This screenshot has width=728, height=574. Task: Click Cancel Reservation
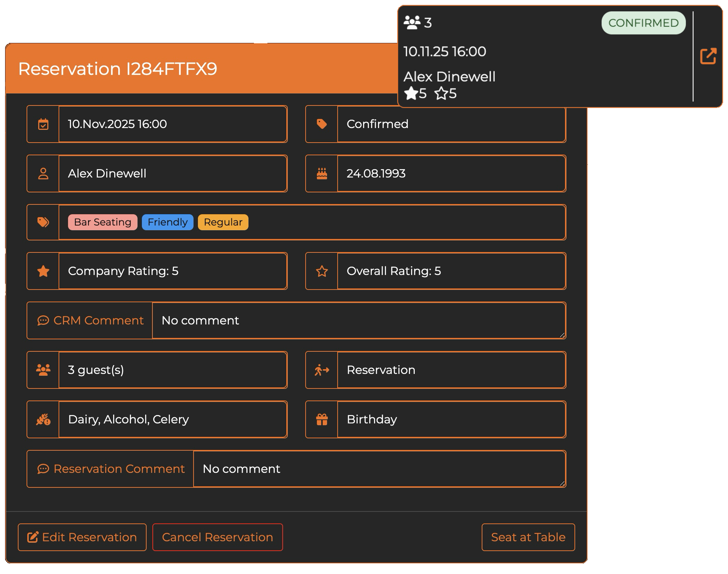click(x=218, y=537)
